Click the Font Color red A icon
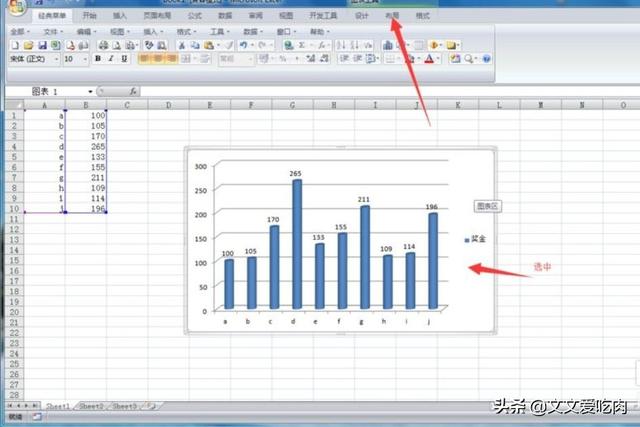 (429, 59)
